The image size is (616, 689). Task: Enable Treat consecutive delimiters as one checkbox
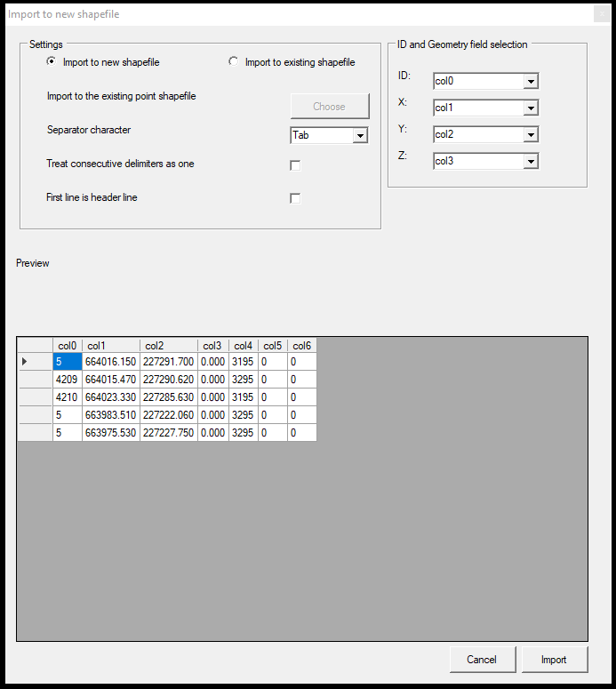(295, 165)
